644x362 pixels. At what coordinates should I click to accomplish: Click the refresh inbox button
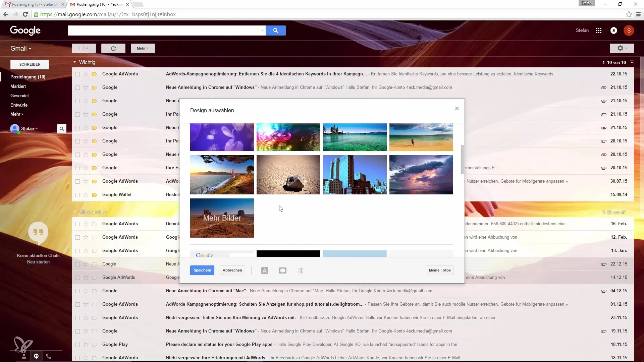coord(113,49)
